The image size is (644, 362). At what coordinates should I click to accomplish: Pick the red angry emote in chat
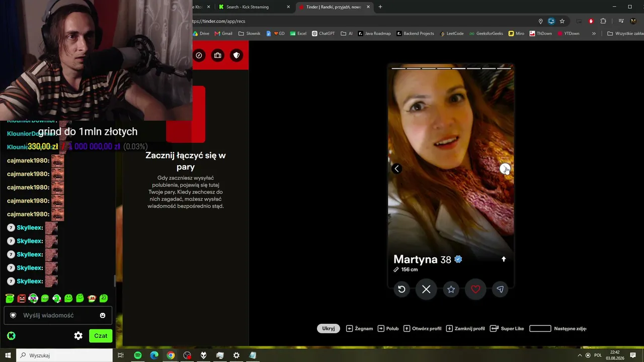[21, 299]
